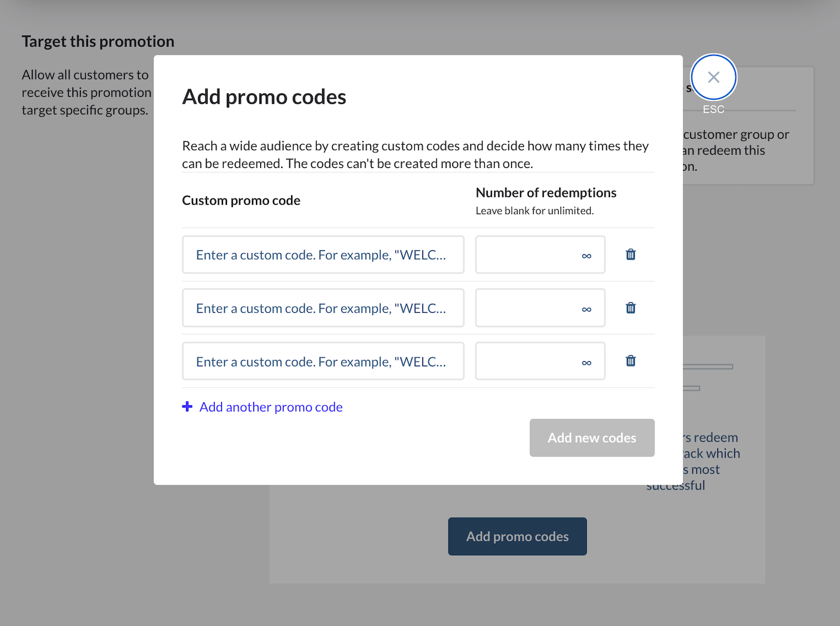Screen dimensions: 840x626
Task: Click the Add promo codes dialog title
Action: [x=264, y=97]
